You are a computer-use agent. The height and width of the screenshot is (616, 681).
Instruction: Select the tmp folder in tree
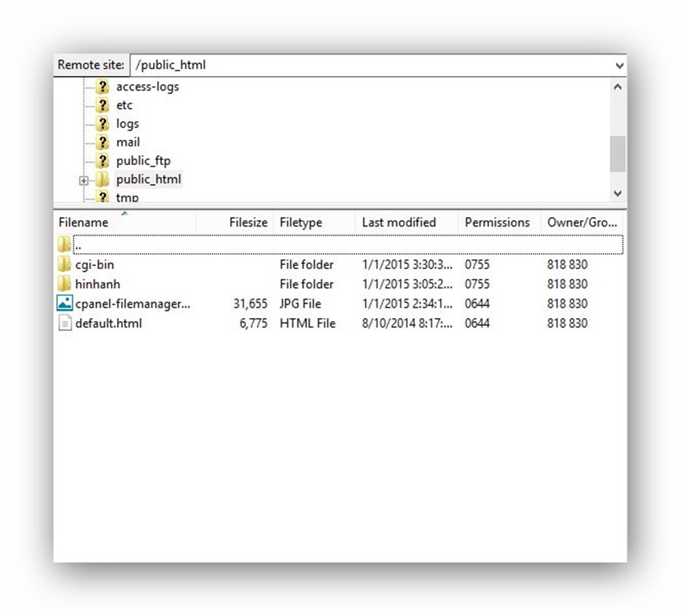(127, 198)
